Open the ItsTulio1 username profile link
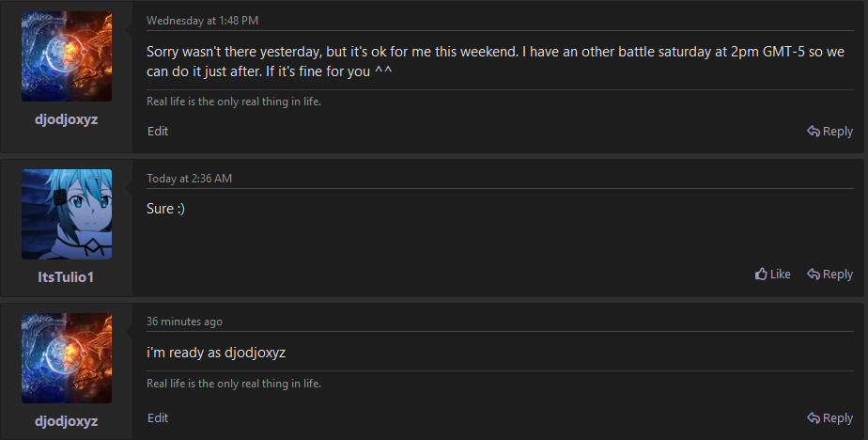This screenshot has width=868, height=440. [66, 277]
